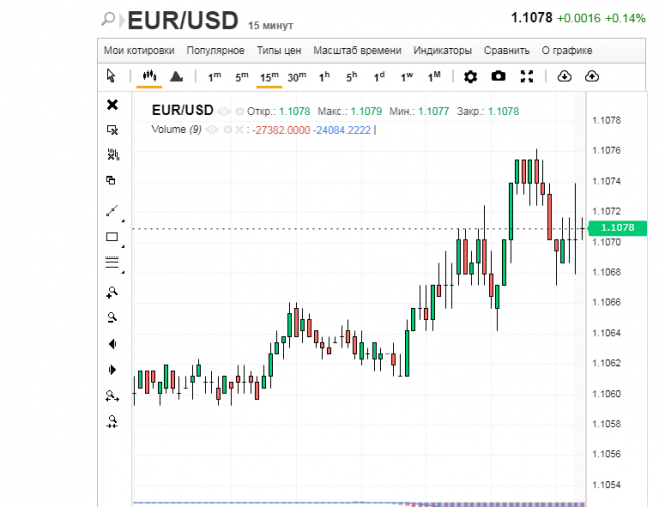Click the overlapping squares copy icon
Viewport: 665px width, 507px height.
click(111, 180)
